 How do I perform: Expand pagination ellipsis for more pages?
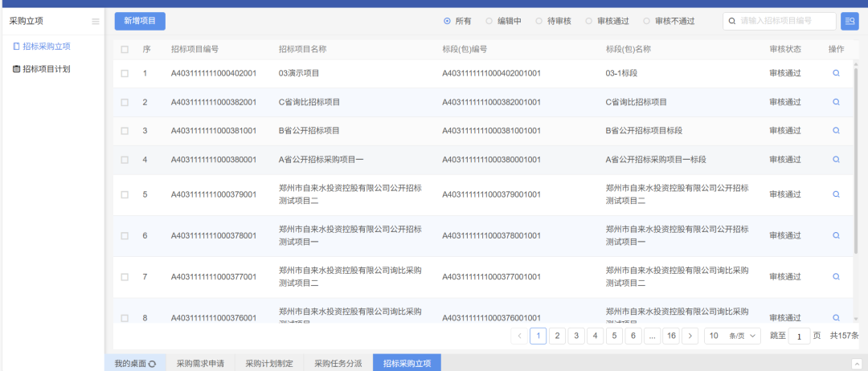[x=652, y=336]
